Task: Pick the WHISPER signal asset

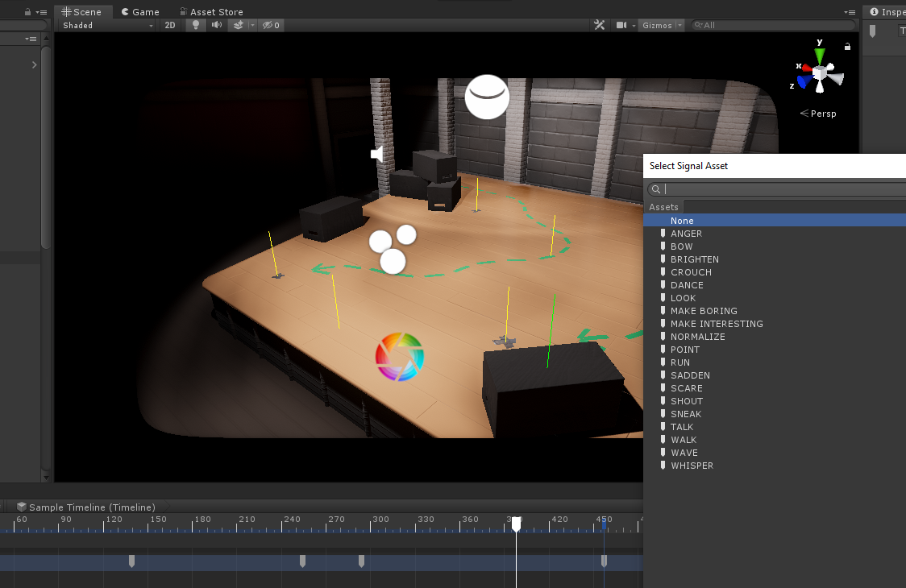Action: pyautogui.click(x=775, y=466)
